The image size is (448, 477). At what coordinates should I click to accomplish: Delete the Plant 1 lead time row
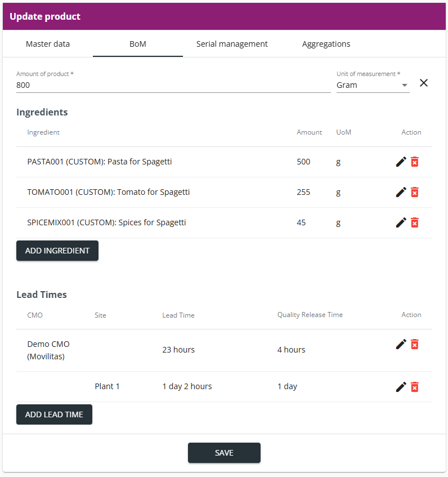click(415, 387)
